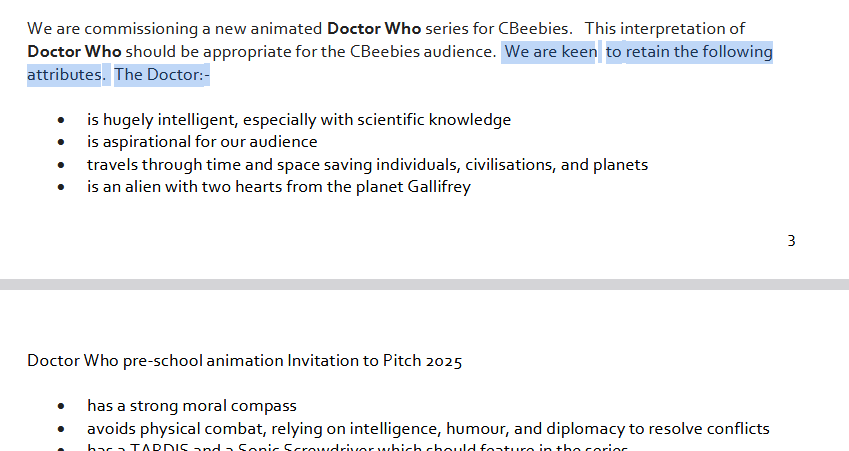Click the page number 3

tap(791, 241)
